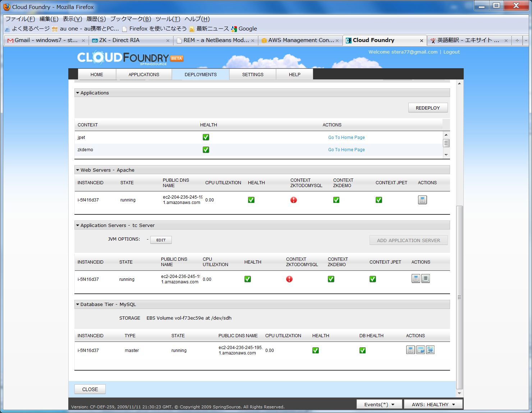Open the ファイル(F) Firefox menu

(20, 19)
